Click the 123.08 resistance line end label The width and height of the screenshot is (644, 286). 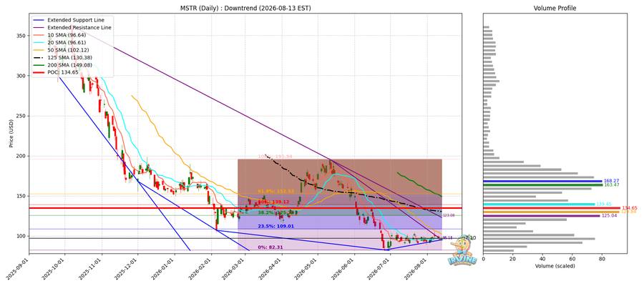coord(449,215)
